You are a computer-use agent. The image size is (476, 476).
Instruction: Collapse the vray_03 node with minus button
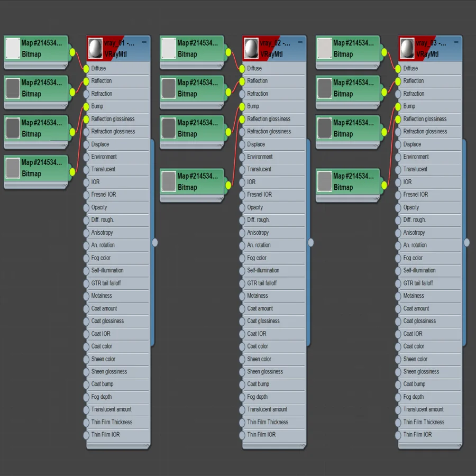point(456,42)
